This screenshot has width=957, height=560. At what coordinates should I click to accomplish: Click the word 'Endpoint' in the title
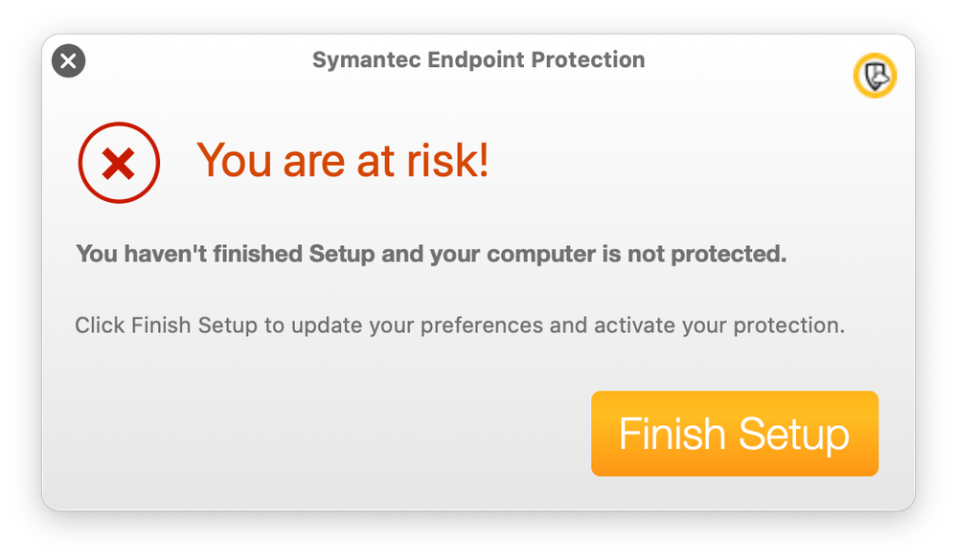[x=475, y=59]
